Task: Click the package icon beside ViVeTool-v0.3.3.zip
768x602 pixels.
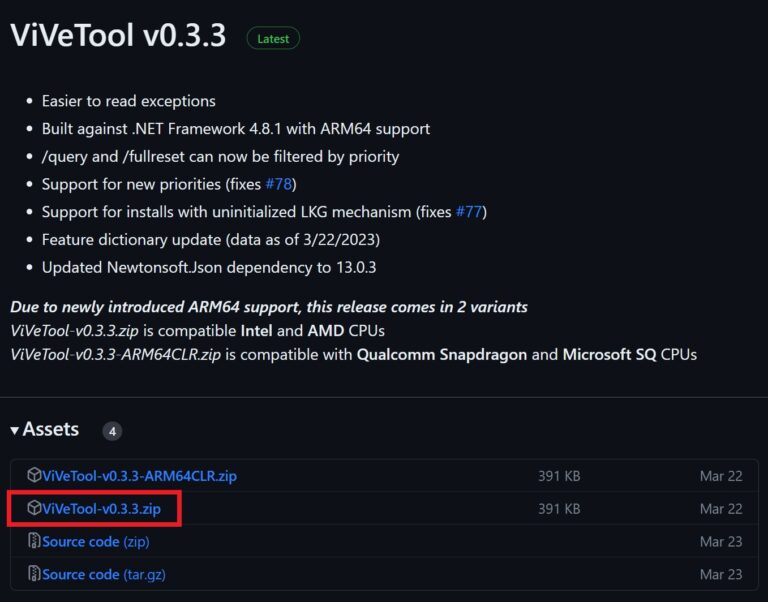Action: pos(34,508)
